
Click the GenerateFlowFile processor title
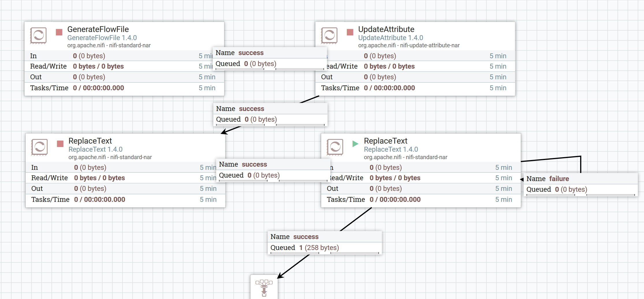[98, 29]
